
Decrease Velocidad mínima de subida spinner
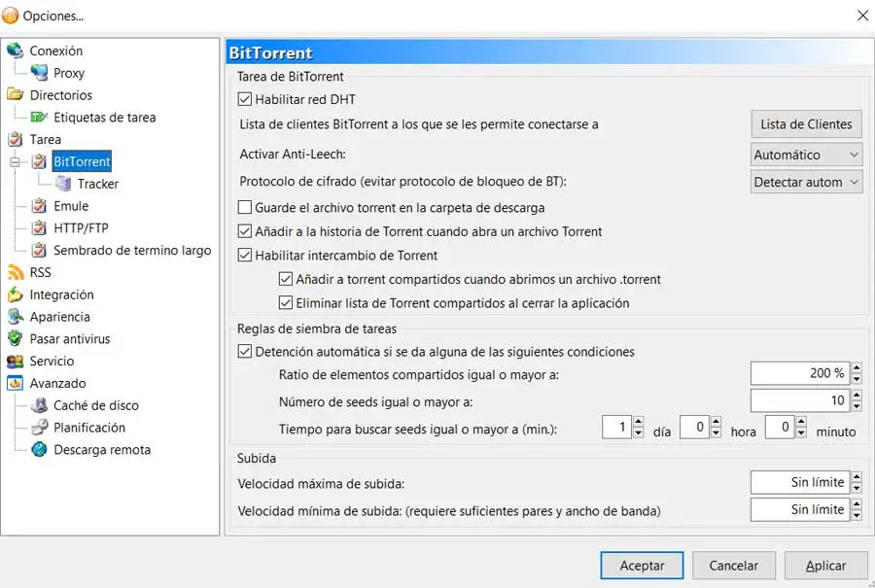pyautogui.click(x=857, y=515)
